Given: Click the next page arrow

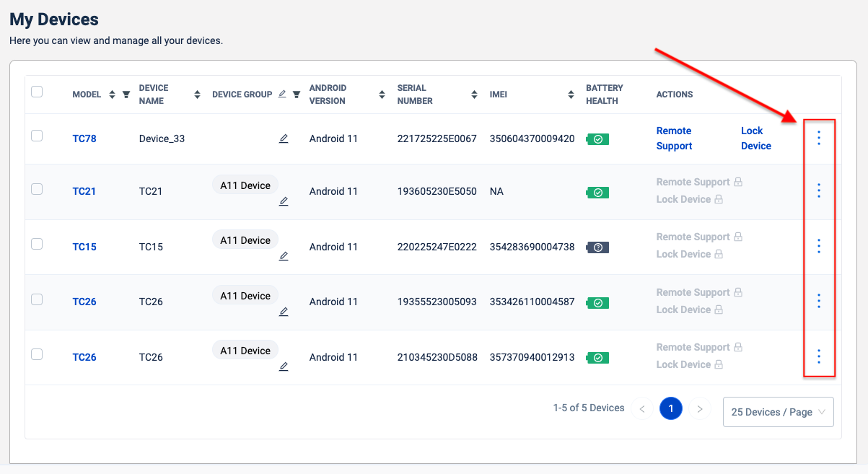Looking at the screenshot, I should 699,409.
